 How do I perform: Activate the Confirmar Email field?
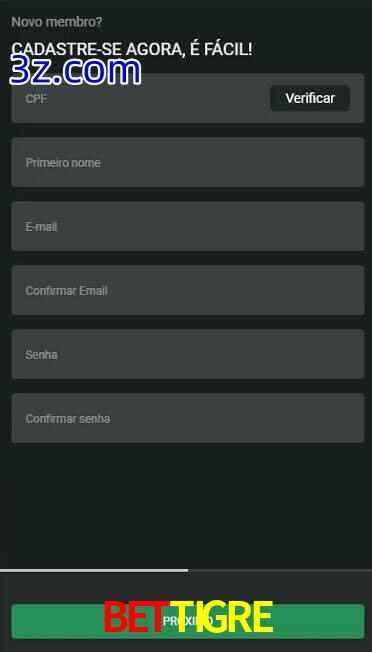pyautogui.click(x=188, y=290)
